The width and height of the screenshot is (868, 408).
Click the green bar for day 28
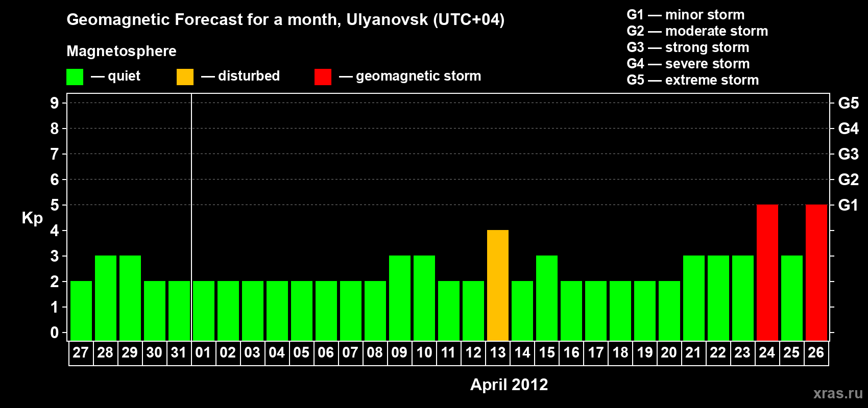pyautogui.click(x=106, y=298)
